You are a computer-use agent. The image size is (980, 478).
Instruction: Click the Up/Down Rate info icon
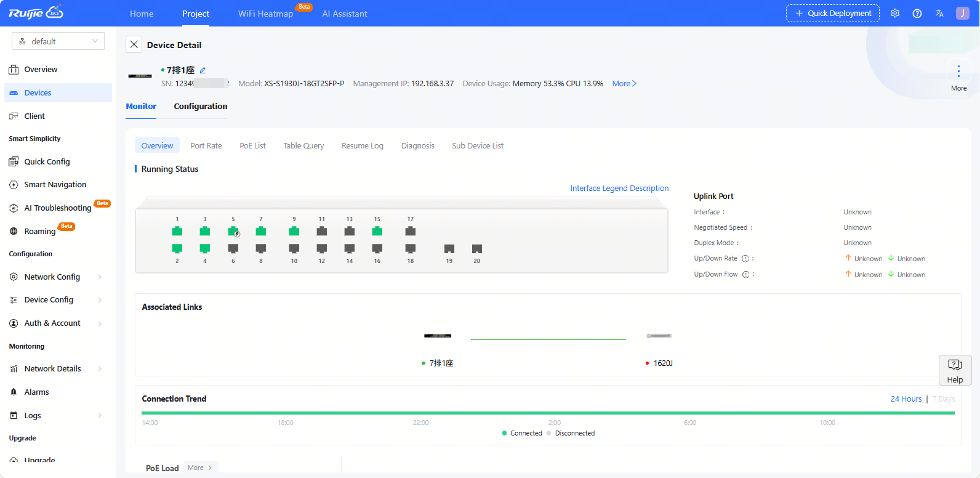[745, 259]
